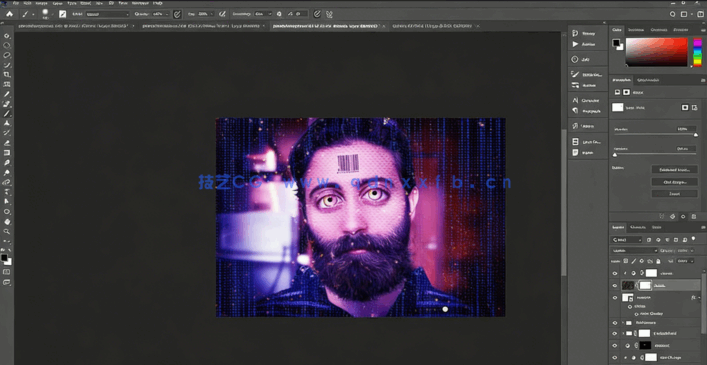Click the rainbow hue strip in Color panel

pos(697,52)
